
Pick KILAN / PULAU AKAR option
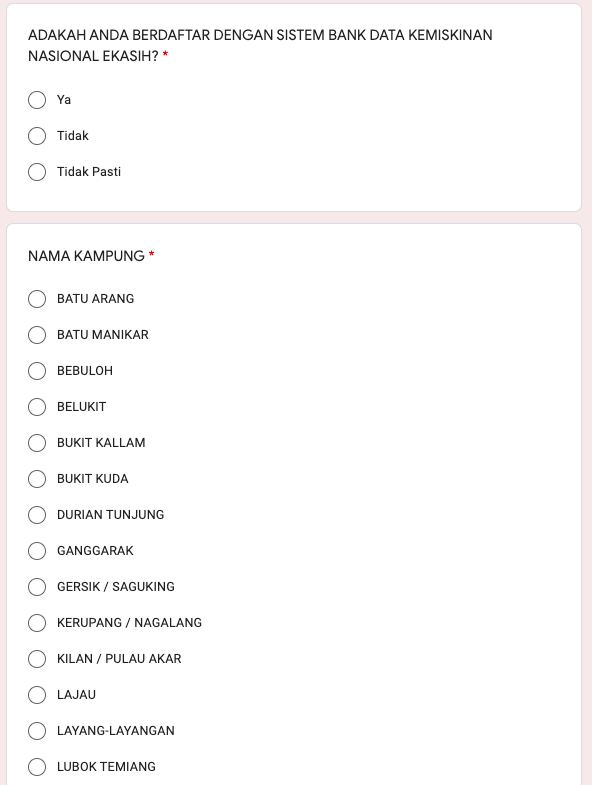tap(37, 659)
